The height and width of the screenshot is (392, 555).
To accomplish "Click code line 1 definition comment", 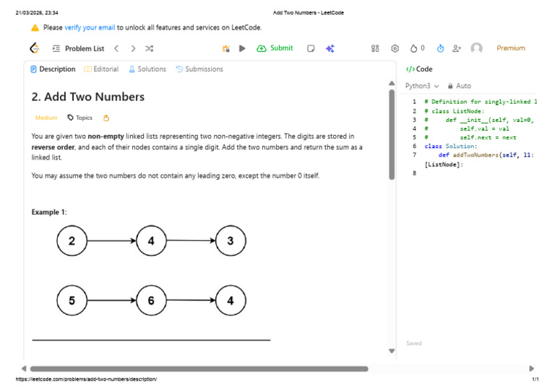I will [x=481, y=102].
